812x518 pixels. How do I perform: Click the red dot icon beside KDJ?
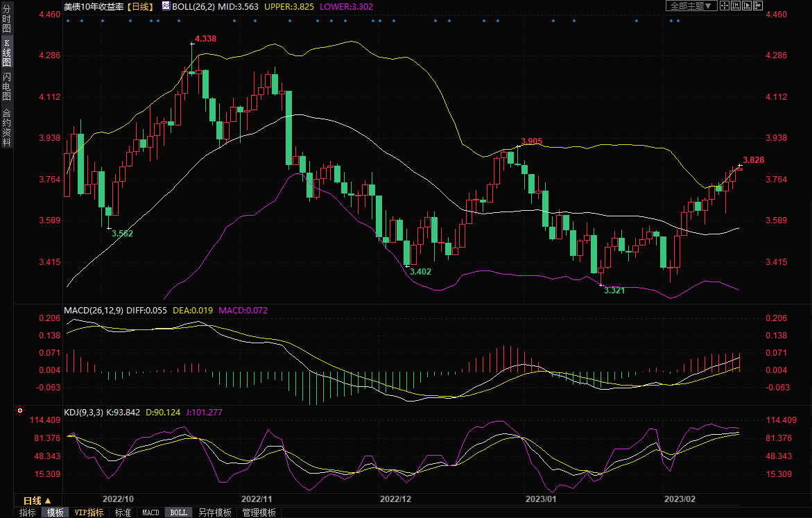[x=20, y=412]
